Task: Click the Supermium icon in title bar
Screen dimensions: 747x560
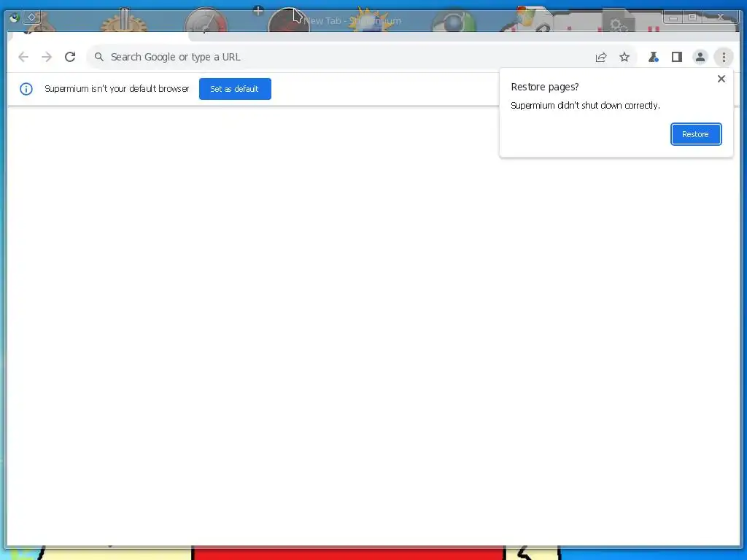Action: pos(15,17)
